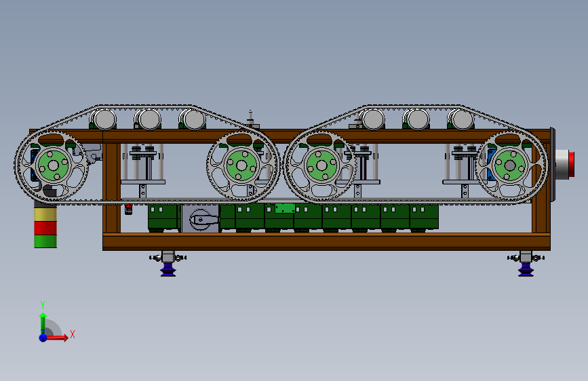The image size is (588, 381).
Task: Select the red mushroom button on the right end
Action: 572,164
